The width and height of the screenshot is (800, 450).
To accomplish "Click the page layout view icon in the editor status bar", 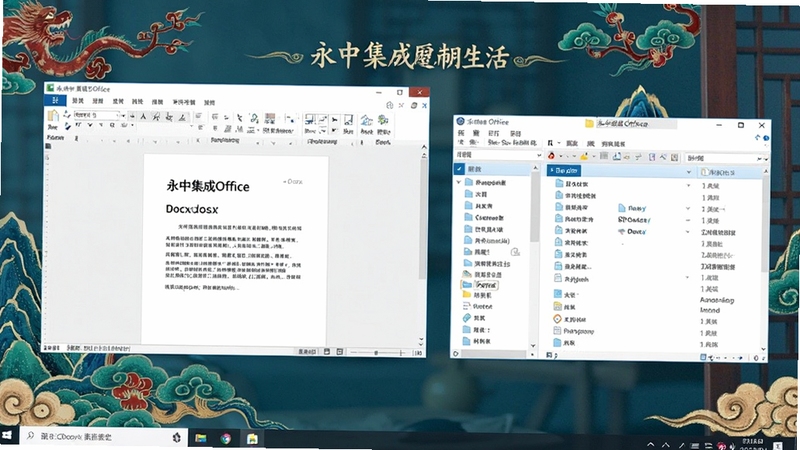I will pos(327,352).
